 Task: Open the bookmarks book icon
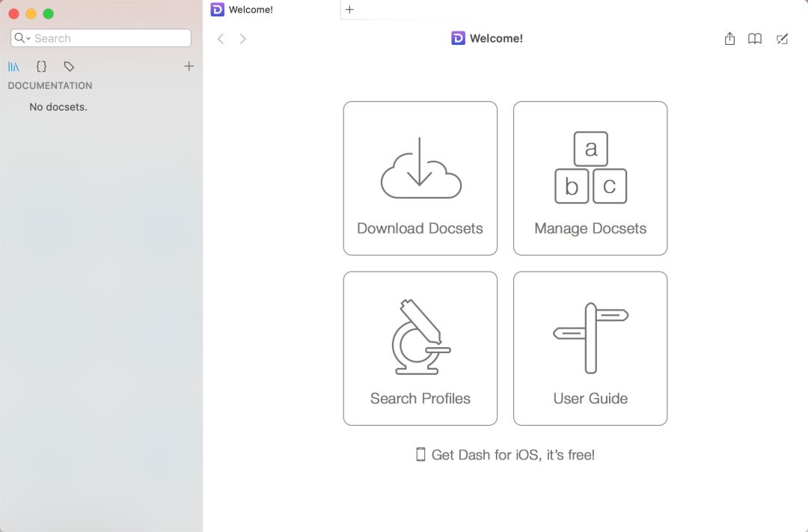point(755,39)
